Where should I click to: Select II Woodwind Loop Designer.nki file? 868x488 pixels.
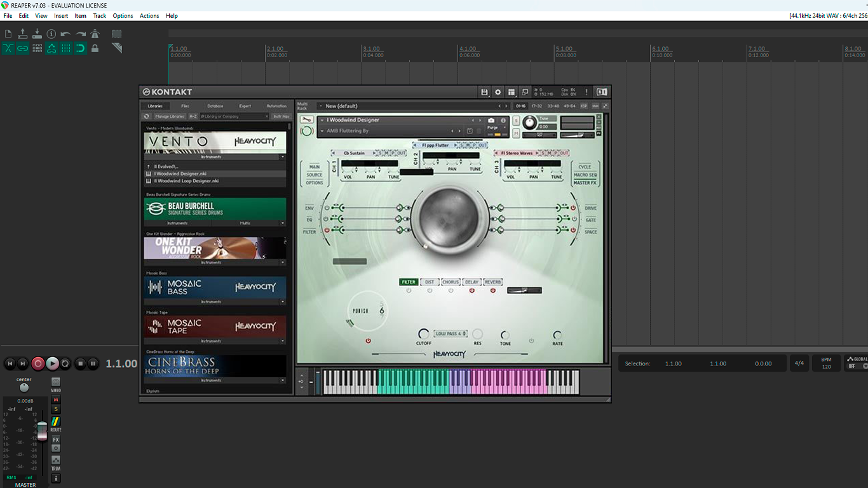point(215,181)
